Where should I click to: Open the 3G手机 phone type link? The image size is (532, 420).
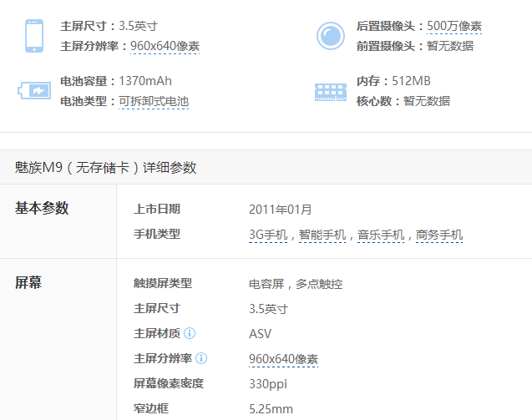pos(268,235)
